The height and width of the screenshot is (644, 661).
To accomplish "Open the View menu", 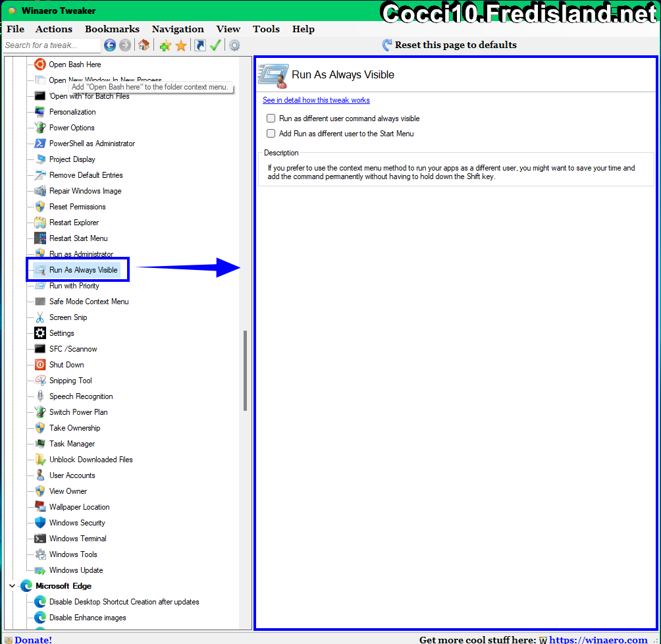I will click(228, 29).
